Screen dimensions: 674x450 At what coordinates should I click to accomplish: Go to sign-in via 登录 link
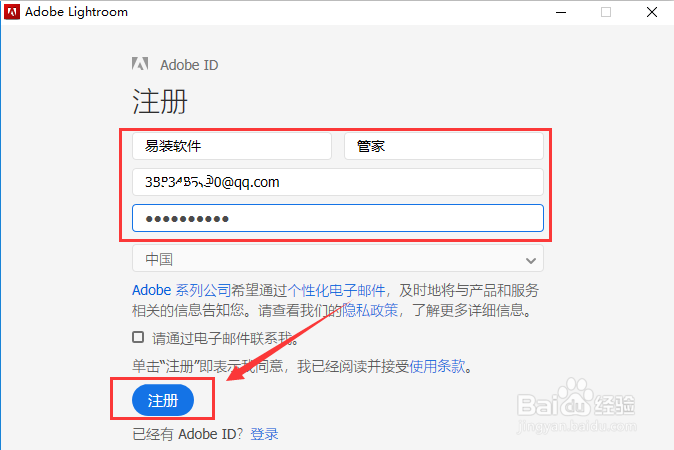[264, 434]
